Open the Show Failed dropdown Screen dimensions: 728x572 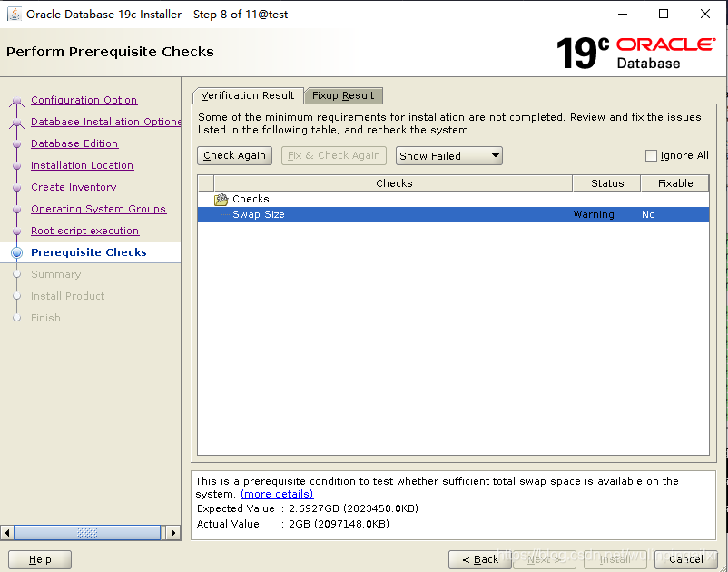(x=449, y=155)
